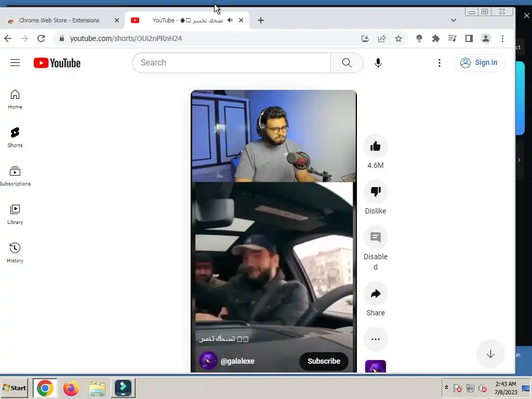Close the Chrome Web Store tab
The height and width of the screenshot is (399, 532).
coord(117,20)
